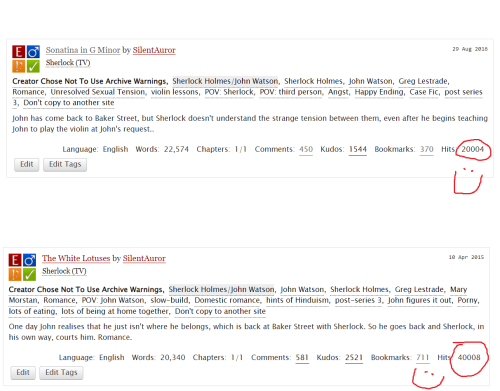Click the lots of being at home together tag
The image size is (500, 391).
click(115, 311)
